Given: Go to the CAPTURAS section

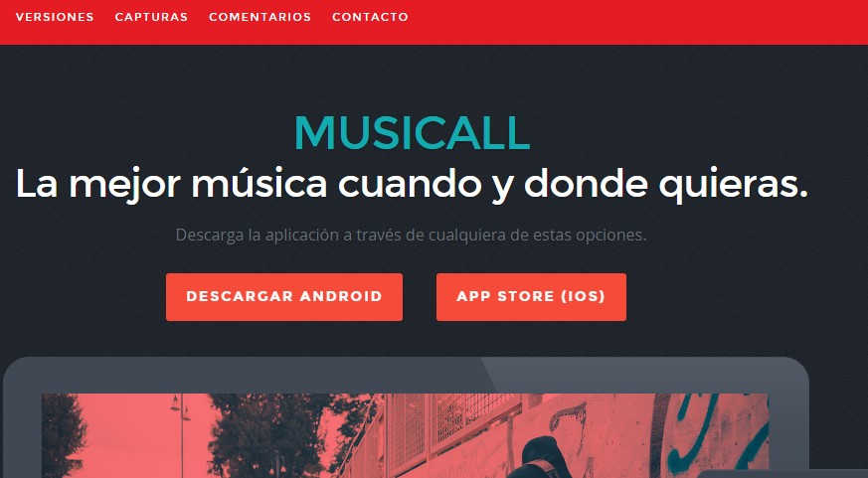Looking at the screenshot, I should pyautogui.click(x=151, y=17).
